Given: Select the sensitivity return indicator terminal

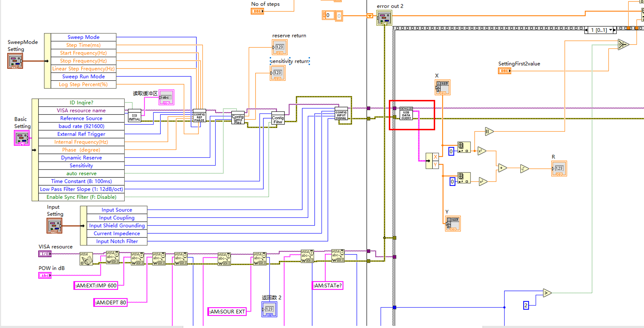Looking at the screenshot, I should coord(278,73).
